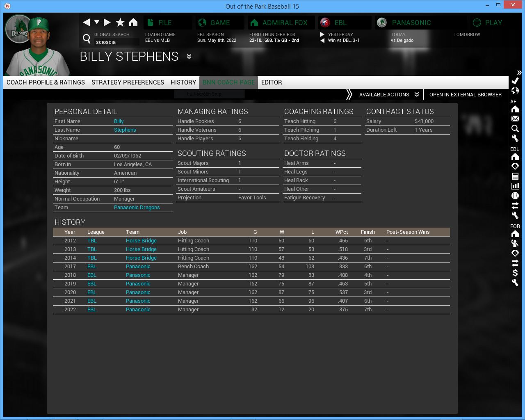Click the dollar sign finances icon
This screenshot has height=420, width=525.
(515, 273)
